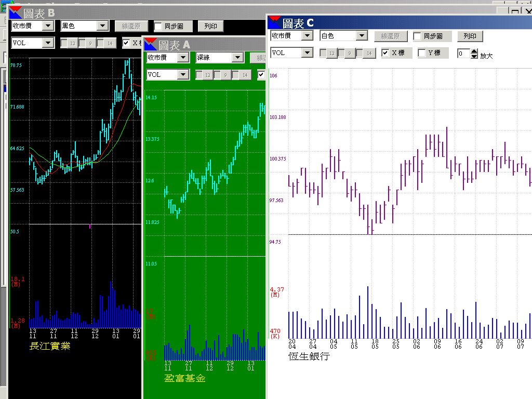This screenshot has width=532, height=399.
Task: Click 線還原 button in chart B
Action: (131, 26)
